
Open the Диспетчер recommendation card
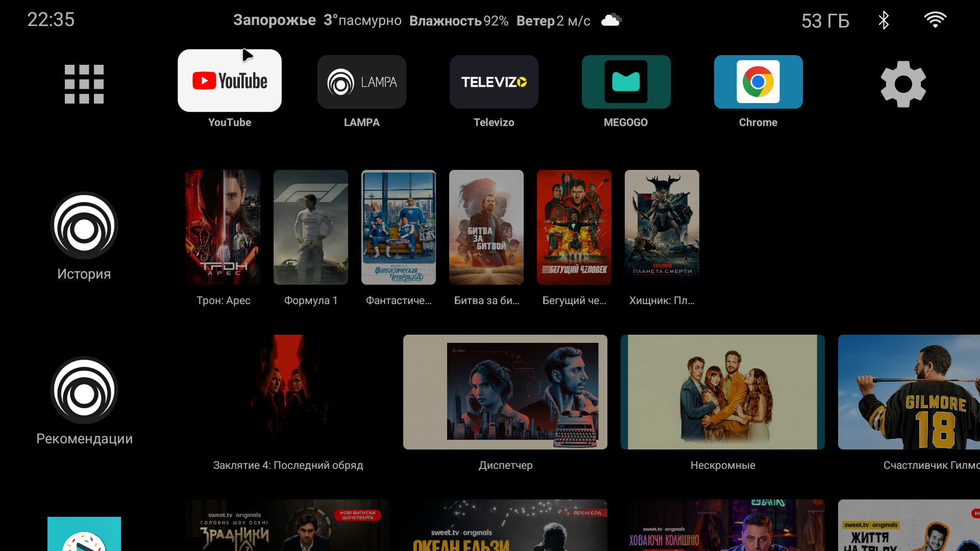click(x=505, y=392)
